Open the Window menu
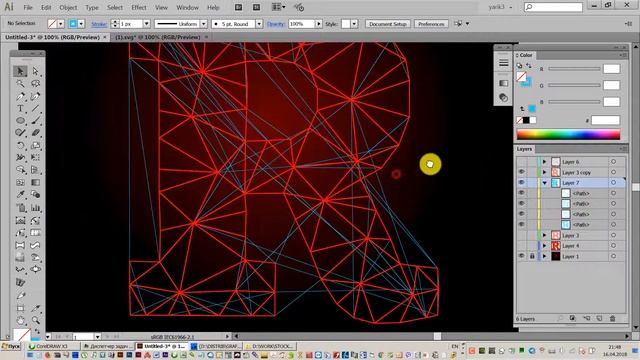The image size is (640, 360). [187, 7]
